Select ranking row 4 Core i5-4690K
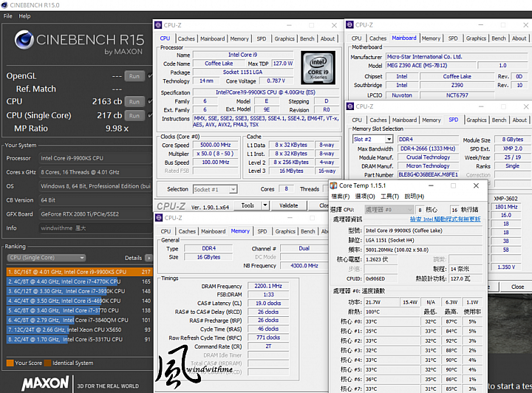Image resolution: width=532 pixels, height=393 pixels. pyautogui.click(x=79, y=301)
